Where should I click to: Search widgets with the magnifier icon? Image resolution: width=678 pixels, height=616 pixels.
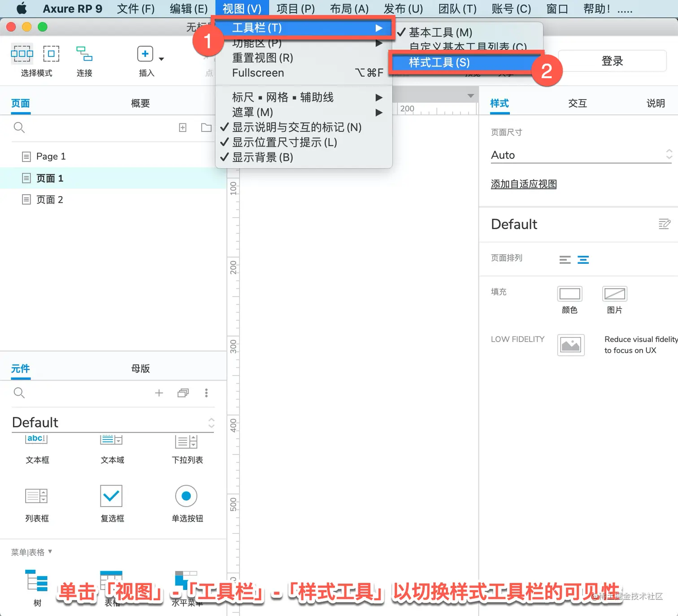(19, 393)
